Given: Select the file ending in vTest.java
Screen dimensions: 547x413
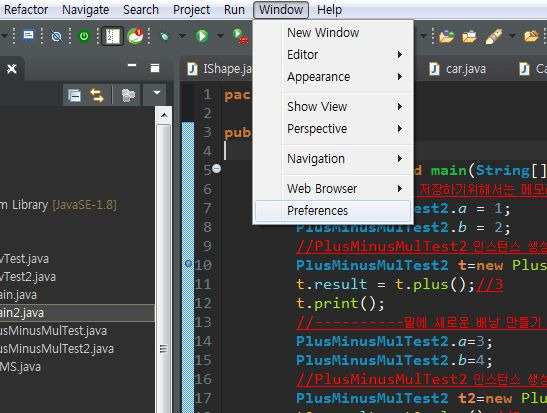Looking at the screenshot, I should [x=24, y=259].
